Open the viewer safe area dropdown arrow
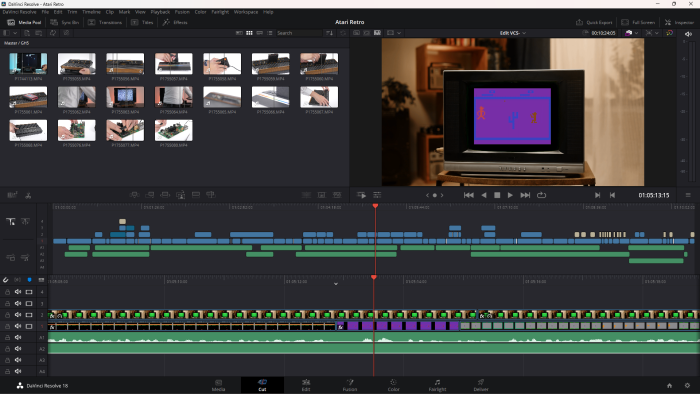The image size is (700, 394). coord(399,33)
